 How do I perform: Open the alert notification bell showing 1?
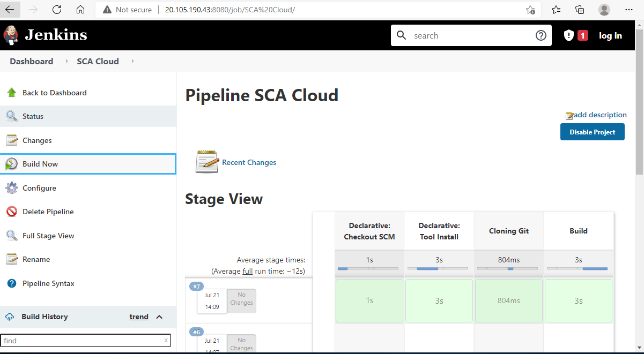[575, 35]
